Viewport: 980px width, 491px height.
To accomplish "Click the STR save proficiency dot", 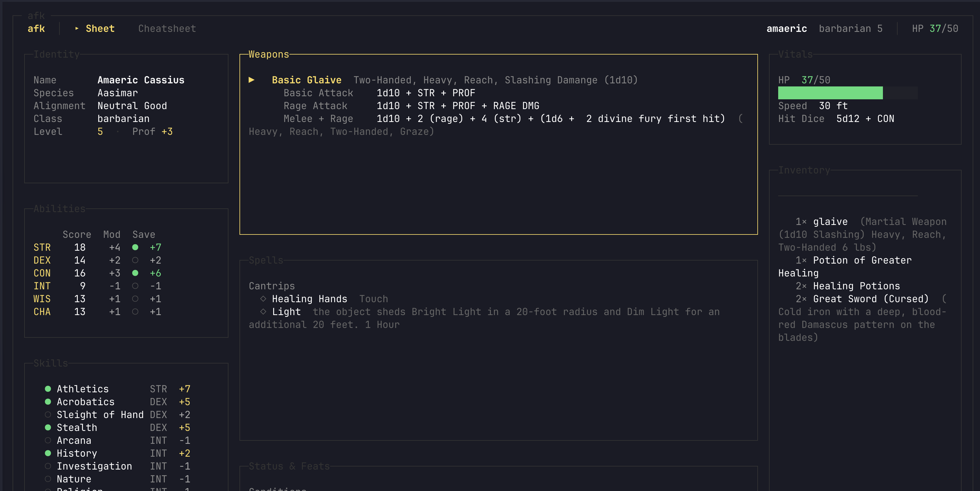I will pyautogui.click(x=135, y=247).
